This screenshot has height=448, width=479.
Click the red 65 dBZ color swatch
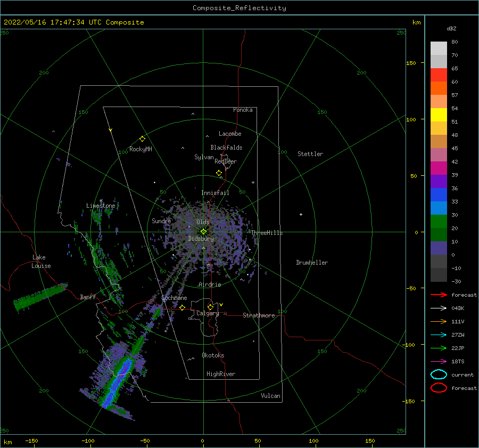[439, 75]
